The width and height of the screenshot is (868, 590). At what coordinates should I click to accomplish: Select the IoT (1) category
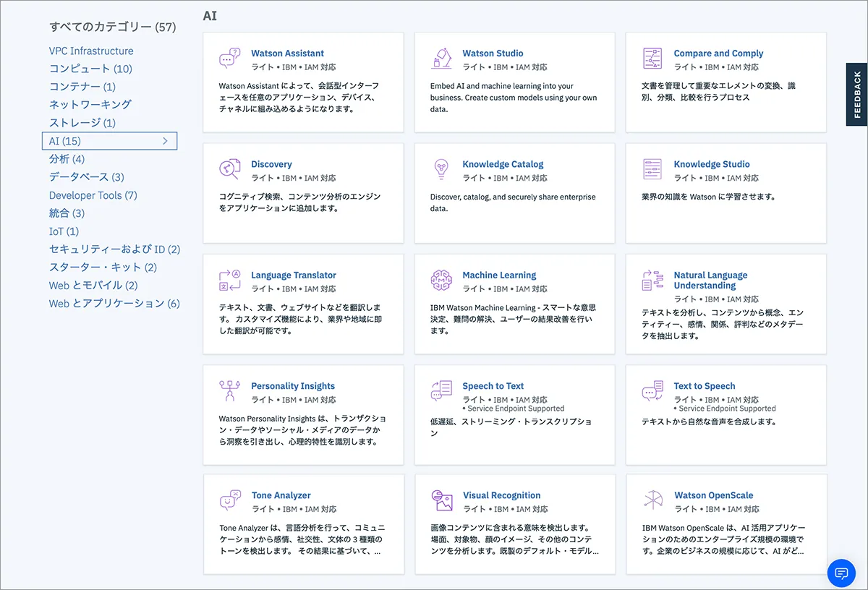tap(64, 231)
